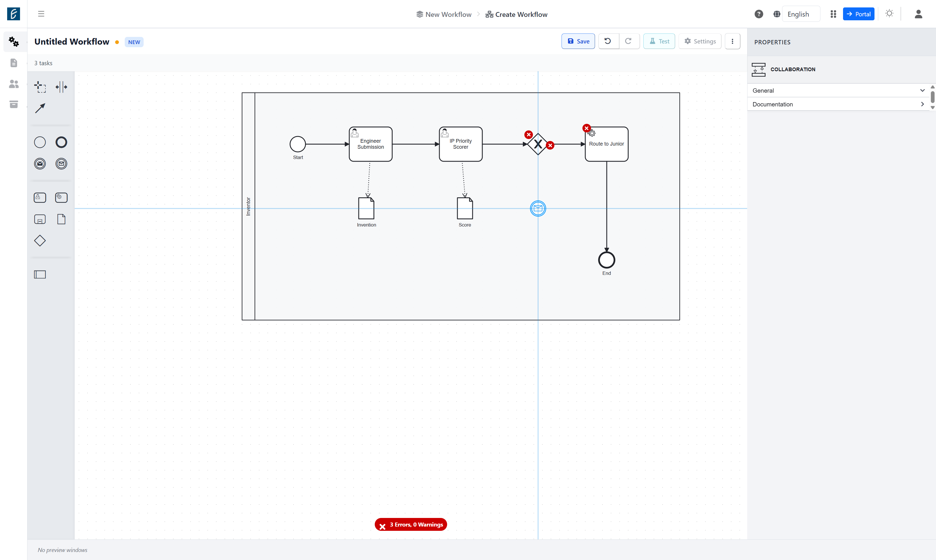Open the help question mark icon
Viewport: 936px width, 560px height.
[759, 14]
